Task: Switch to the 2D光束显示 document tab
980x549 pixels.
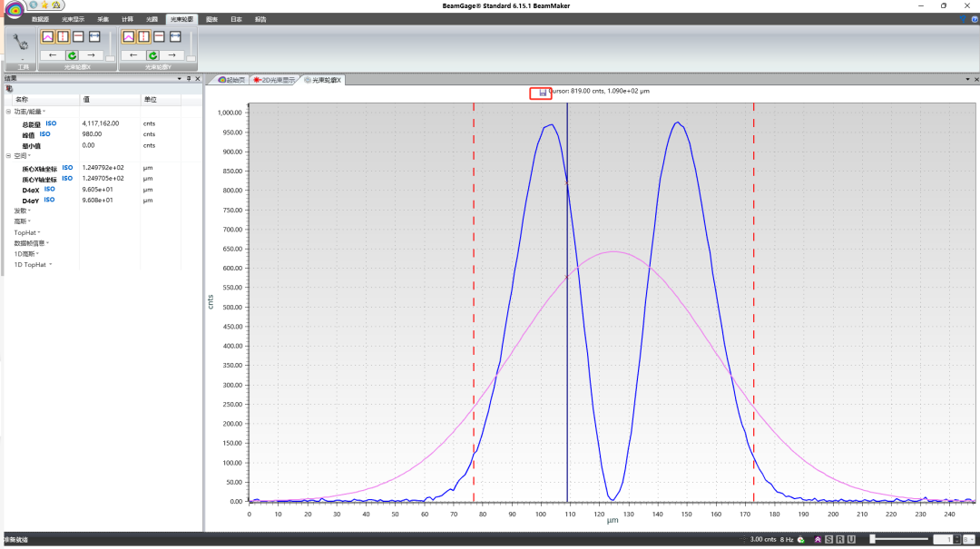Action: point(275,80)
